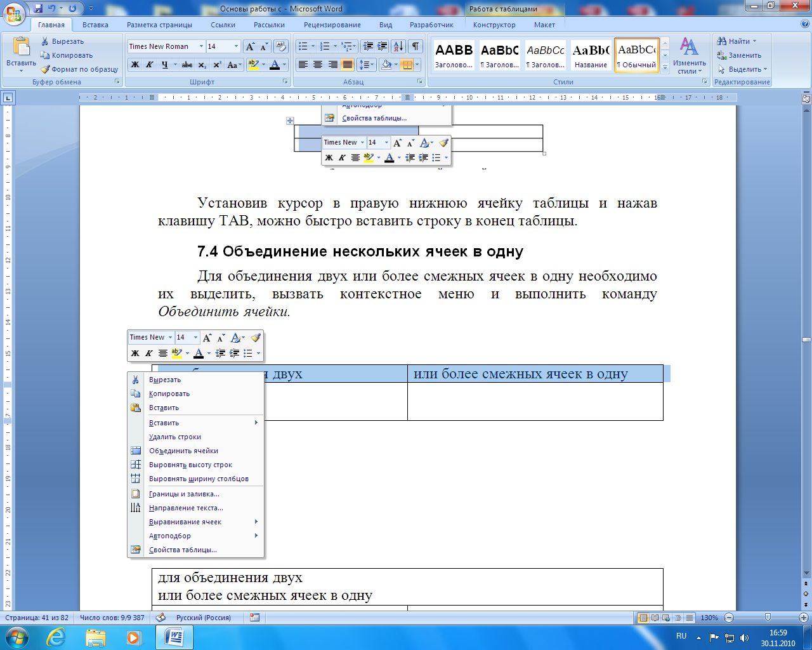The image size is (812, 650).
Task: Toggle justify alignment button
Action: coord(347,65)
